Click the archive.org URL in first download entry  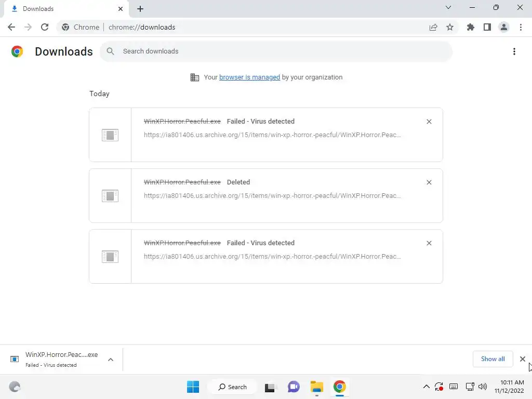pos(272,135)
